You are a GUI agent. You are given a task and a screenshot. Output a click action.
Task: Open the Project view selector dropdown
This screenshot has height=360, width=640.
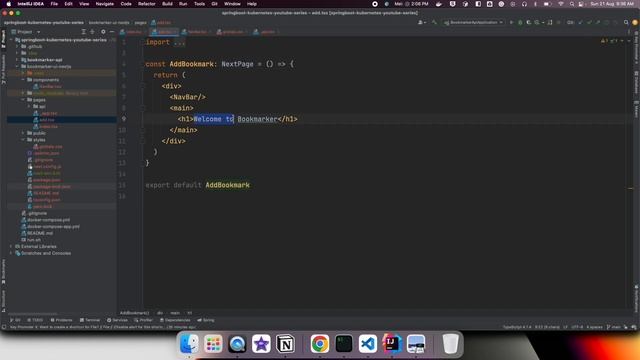pos(26,32)
